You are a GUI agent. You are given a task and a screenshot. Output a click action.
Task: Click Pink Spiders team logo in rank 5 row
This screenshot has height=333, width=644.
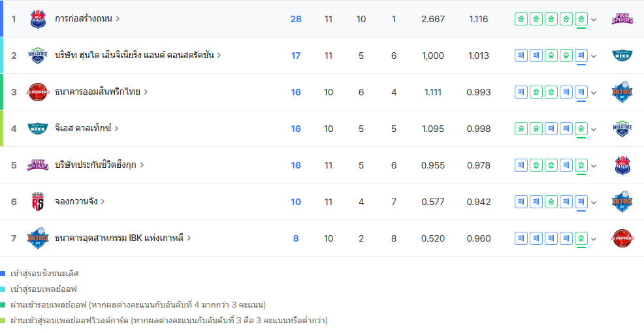(x=38, y=165)
